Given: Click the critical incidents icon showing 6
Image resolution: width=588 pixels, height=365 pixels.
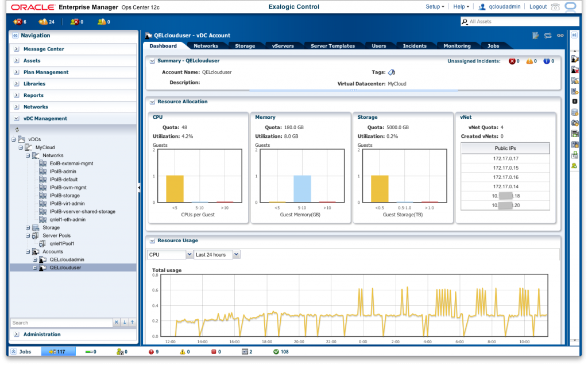Looking at the screenshot, I should [x=17, y=22].
